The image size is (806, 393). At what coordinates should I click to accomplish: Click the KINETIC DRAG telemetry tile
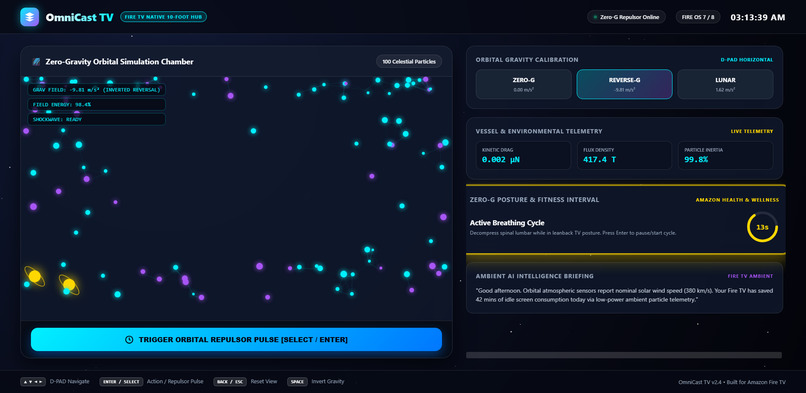[x=524, y=155]
